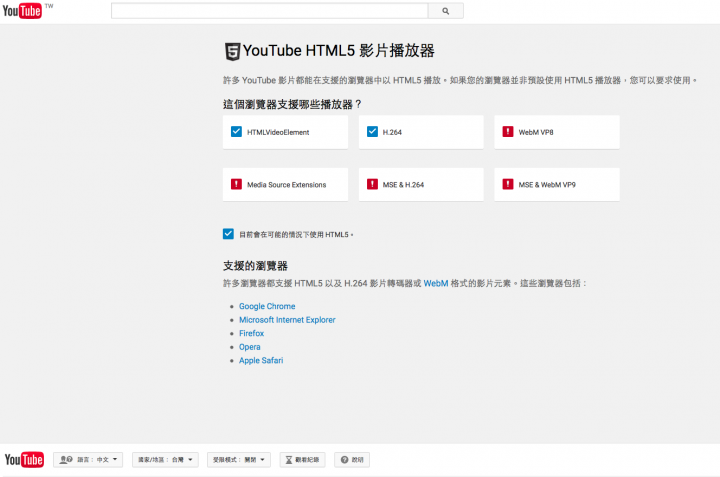This screenshot has height=477, width=720.
Task: Click the HTMLVideoElement label text
Action: coord(278,132)
